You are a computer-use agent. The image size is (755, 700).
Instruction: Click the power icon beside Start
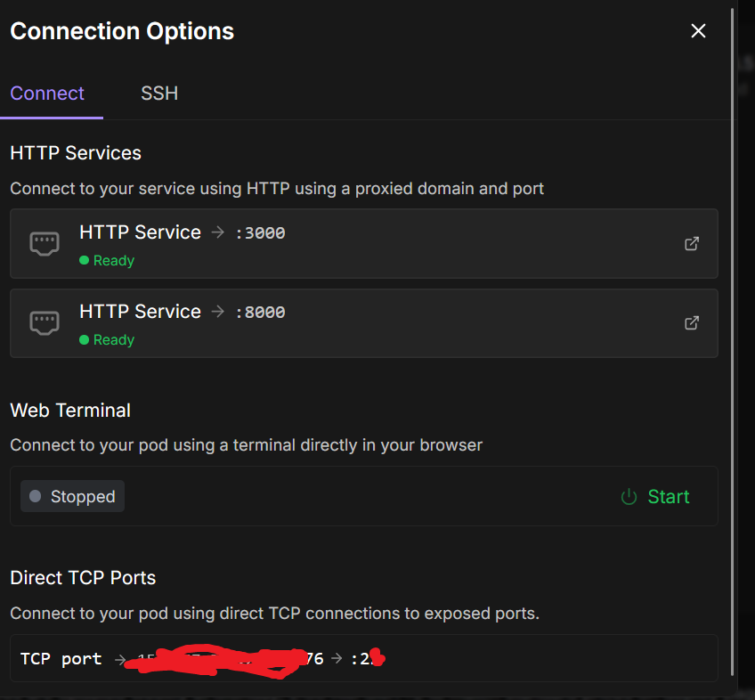pyautogui.click(x=629, y=497)
